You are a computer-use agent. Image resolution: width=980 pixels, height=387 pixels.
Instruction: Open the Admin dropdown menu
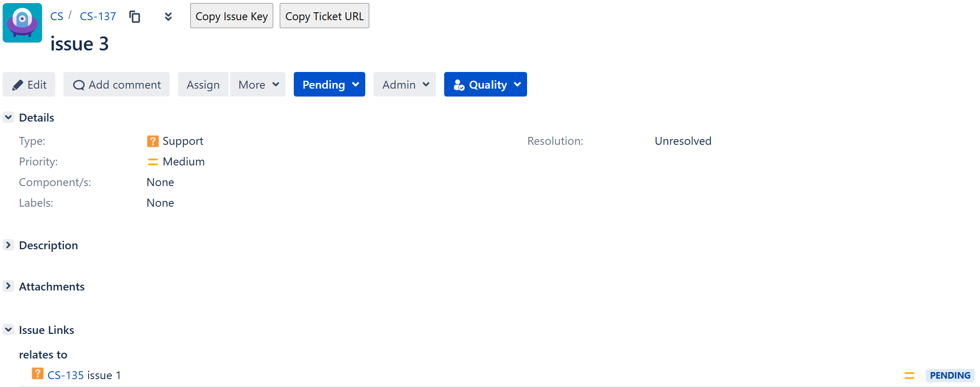point(405,84)
